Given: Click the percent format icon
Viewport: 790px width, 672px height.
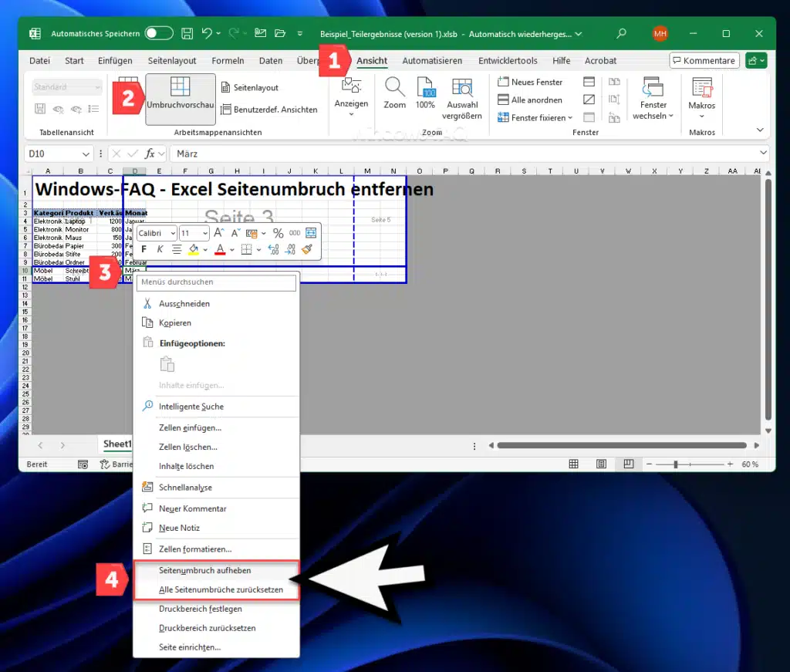Looking at the screenshot, I should tap(278, 232).
